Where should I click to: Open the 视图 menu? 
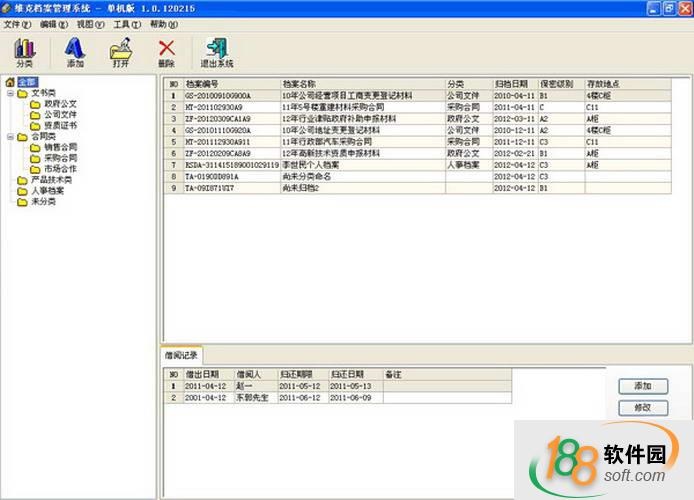click(x=91, y=24)
